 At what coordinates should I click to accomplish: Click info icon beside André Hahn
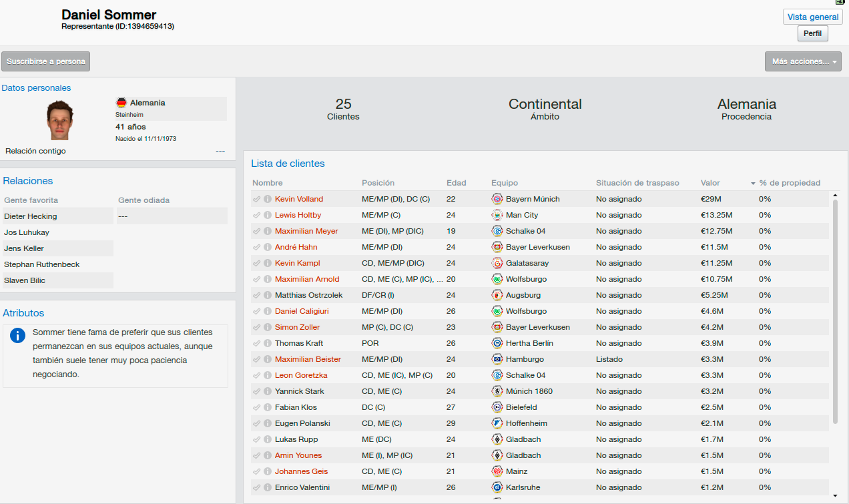[x=268, y=247]
